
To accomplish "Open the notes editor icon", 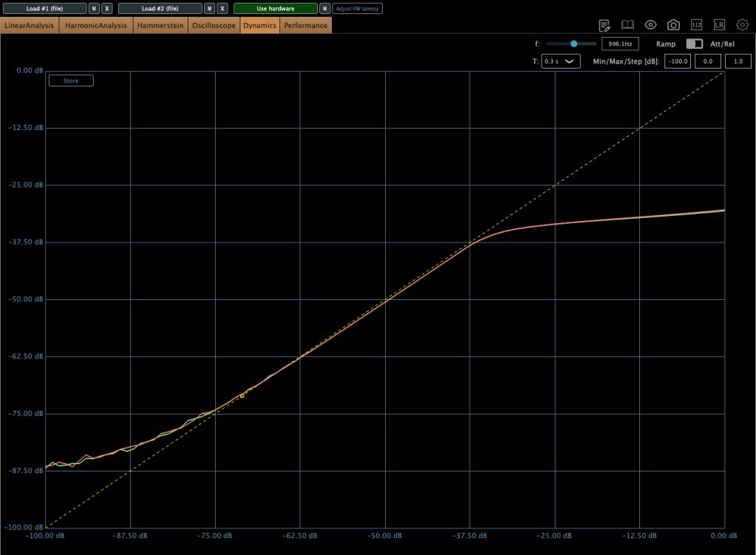I will coord(605,25).
